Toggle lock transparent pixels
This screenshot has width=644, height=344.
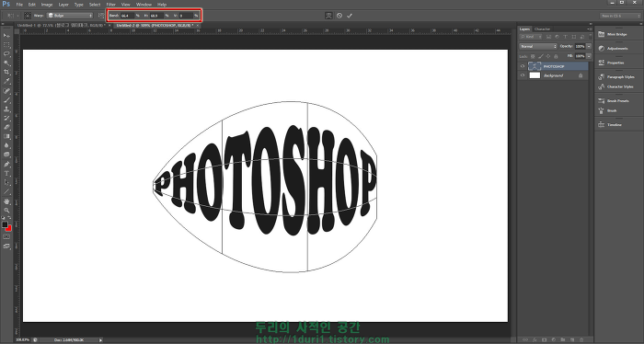click(533, 56)
